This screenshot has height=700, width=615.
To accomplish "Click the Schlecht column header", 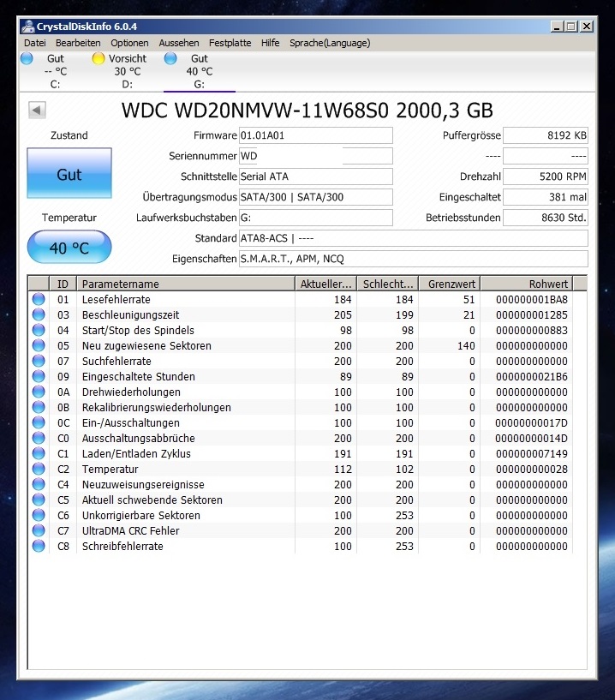I will [x=388, y=284].
